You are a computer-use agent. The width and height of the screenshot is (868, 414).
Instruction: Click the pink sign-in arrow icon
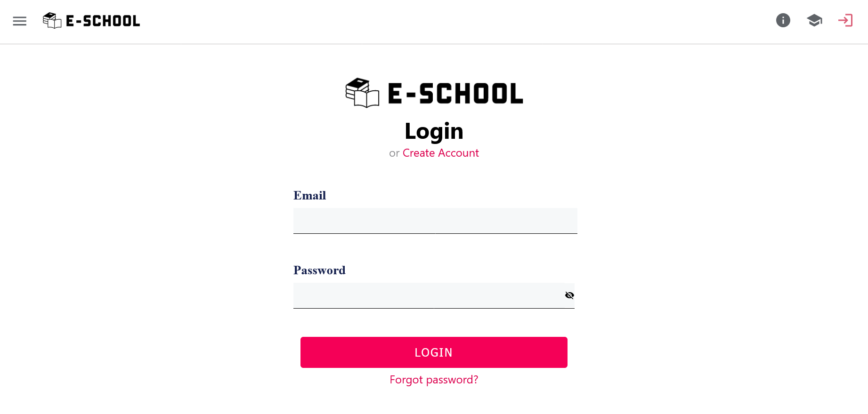[x=845, y=20]
